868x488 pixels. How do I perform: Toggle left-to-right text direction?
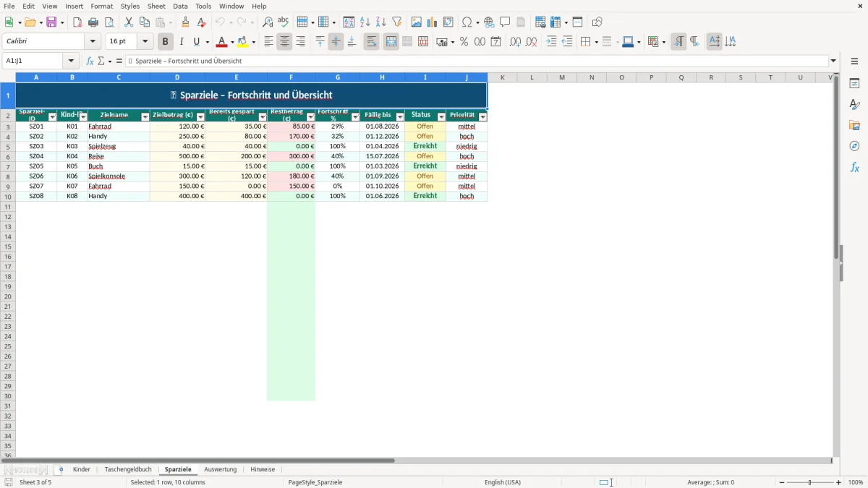pyautogui.click(x=678, y=42)
